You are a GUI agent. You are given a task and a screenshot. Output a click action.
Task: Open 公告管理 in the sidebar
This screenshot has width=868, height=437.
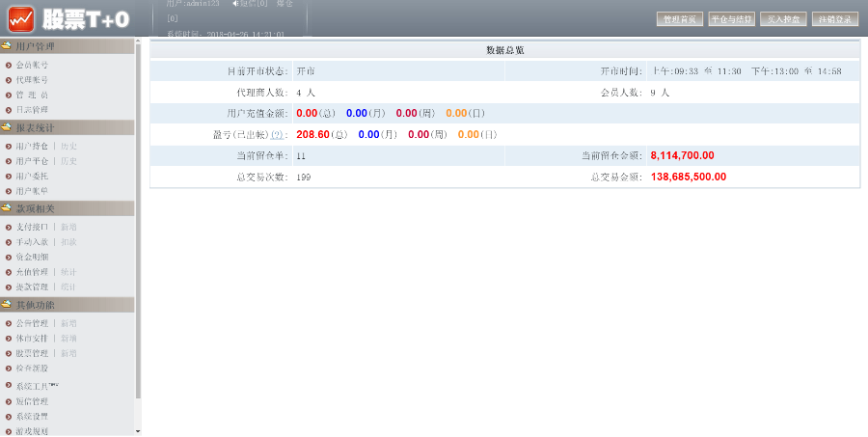pos(32,323)
